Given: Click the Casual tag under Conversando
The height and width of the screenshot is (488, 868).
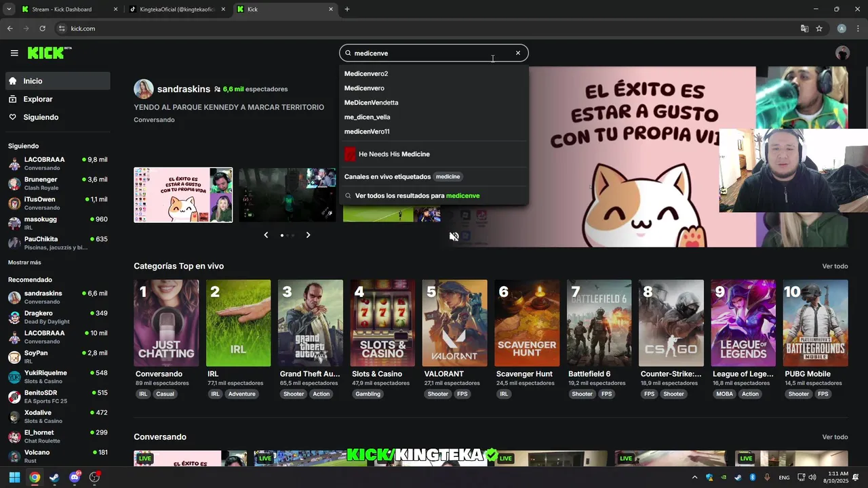Looking at the screenshot, I should pos(165,394).
